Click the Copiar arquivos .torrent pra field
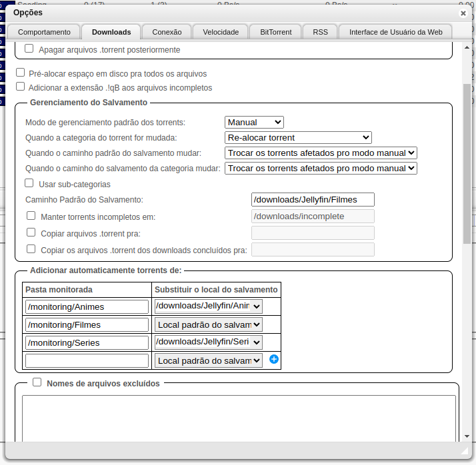This screenshot has height=465, width=476. [313, 233]
